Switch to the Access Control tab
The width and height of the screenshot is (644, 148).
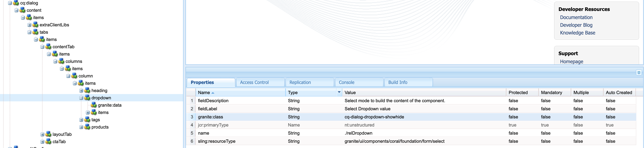254,82
